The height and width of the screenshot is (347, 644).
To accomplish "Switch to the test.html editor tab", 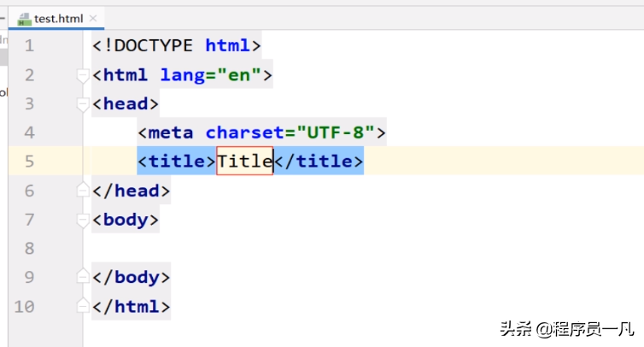I will click(56, 19).
